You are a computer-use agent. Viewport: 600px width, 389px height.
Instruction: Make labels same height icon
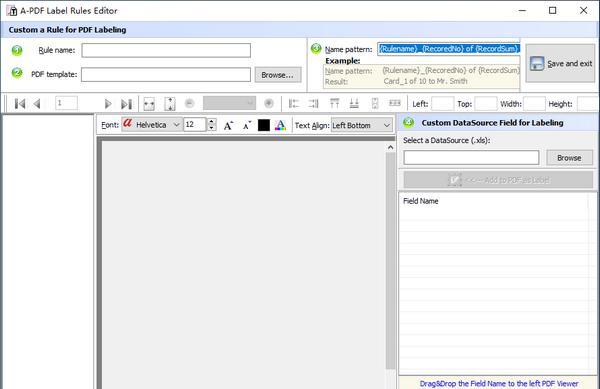pos(375,103)
